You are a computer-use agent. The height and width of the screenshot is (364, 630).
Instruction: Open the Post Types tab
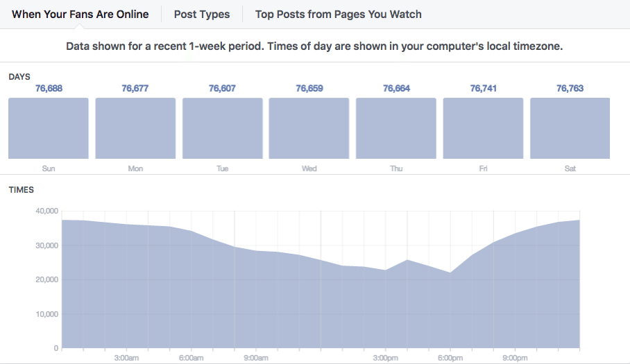[202, 14]
